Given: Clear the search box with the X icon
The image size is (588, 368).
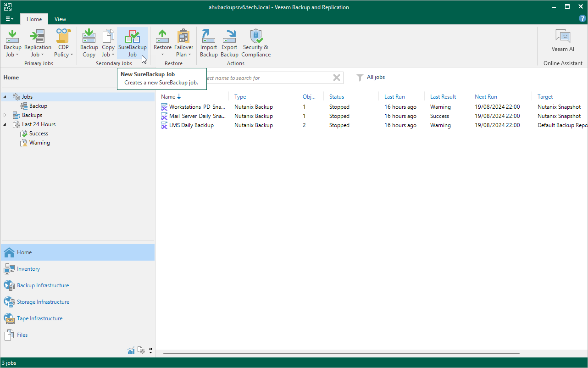Looking at the screenshot, I should coord(337,78).
